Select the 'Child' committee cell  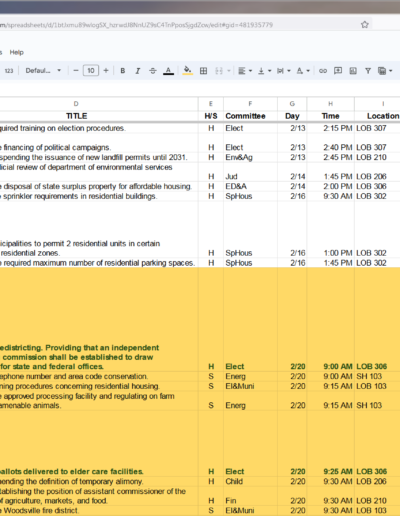tap(250, 481)
